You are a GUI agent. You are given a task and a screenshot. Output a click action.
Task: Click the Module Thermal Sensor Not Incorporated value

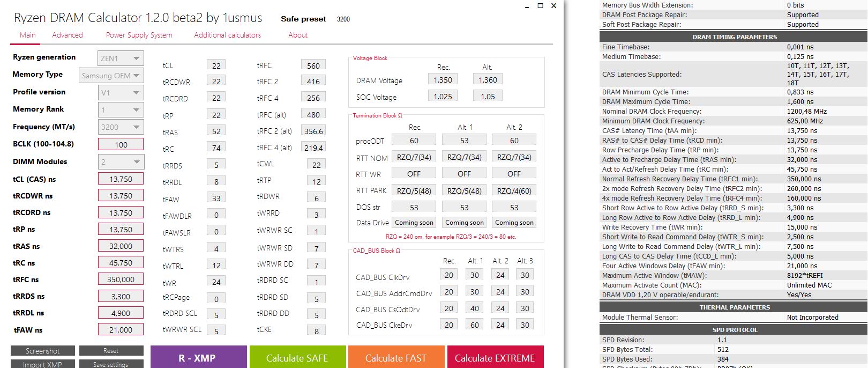point(812,318)
